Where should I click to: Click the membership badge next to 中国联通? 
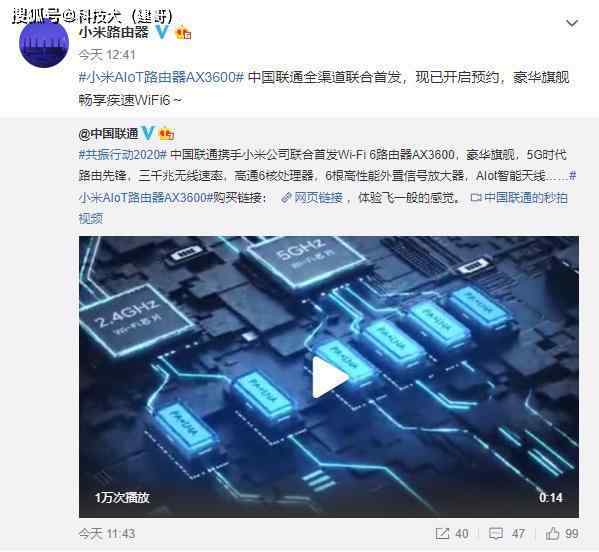(167, 134)
